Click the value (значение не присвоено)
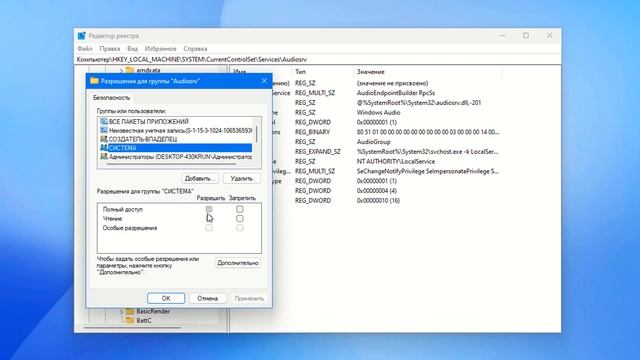 [392, 83]
